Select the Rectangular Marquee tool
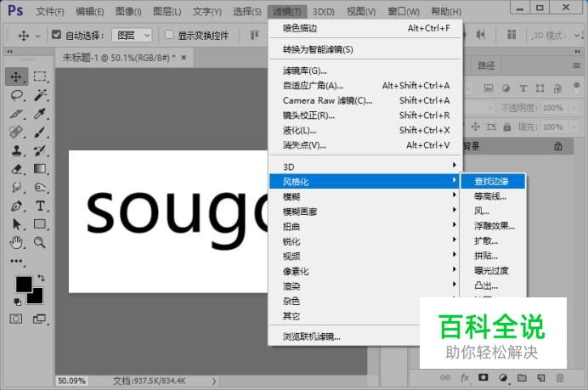This screenshot has width=588, height=390. point(40,76)
